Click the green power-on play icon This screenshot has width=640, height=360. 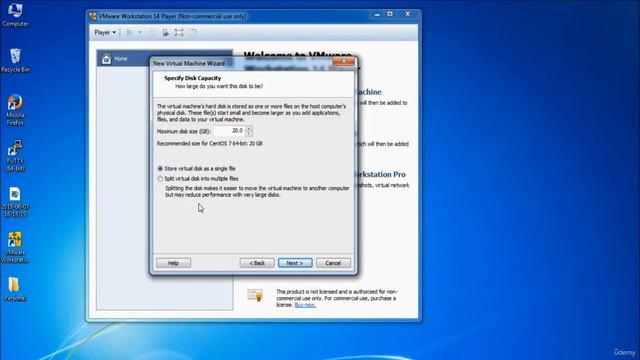(x=129, y=32)
